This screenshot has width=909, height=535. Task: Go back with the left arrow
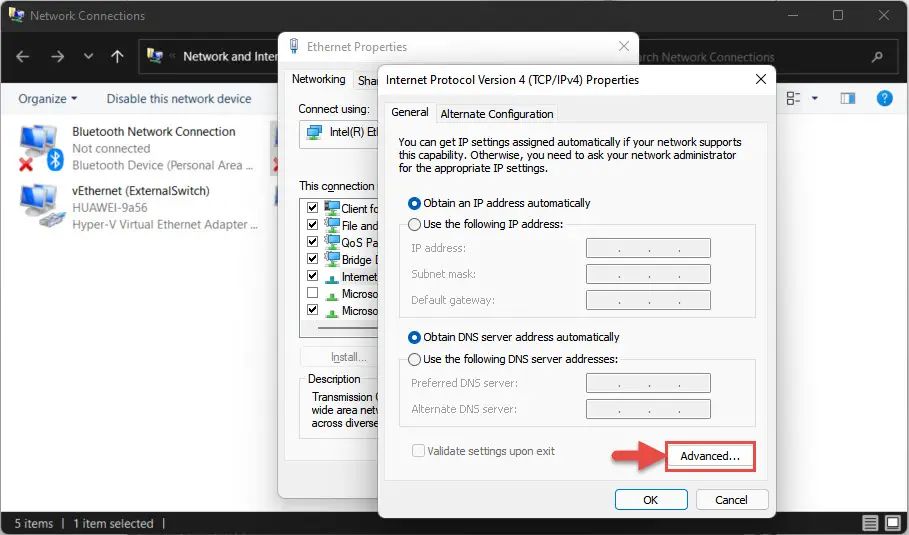[23, 57]
